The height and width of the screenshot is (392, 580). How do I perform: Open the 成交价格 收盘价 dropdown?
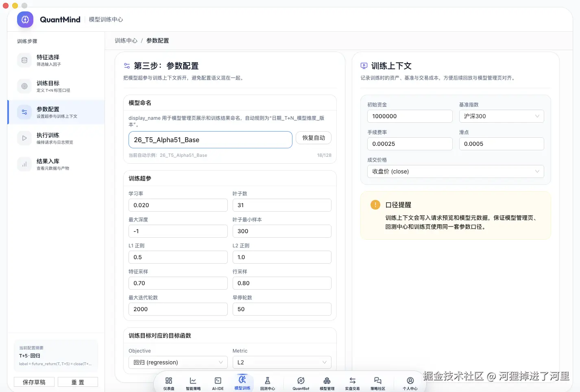(x=456, y=171)
